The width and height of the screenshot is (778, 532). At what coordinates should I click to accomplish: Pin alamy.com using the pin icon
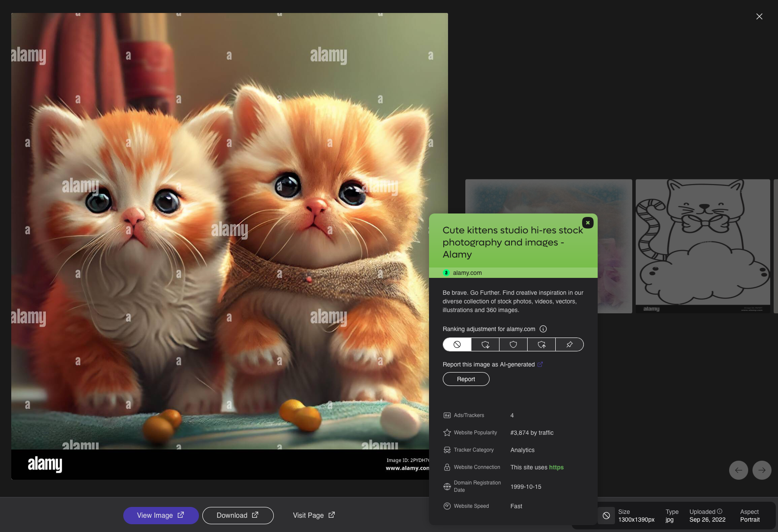pyautogui.click(x=570, y=344)
